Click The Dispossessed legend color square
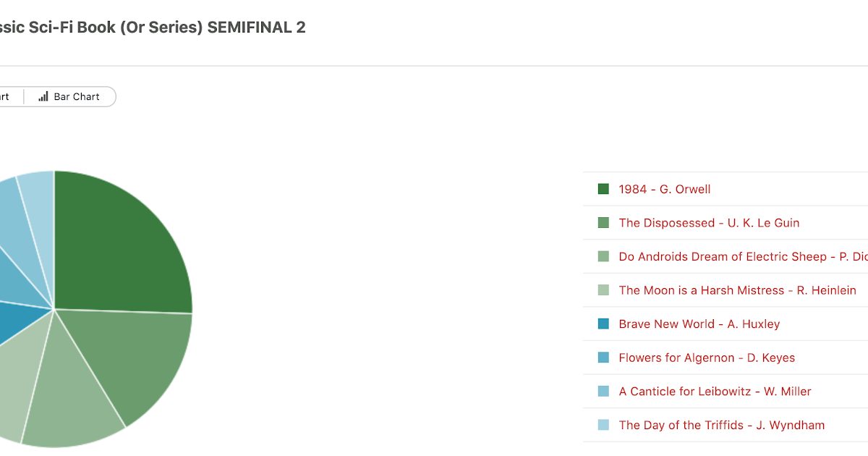 [x=603, y=223]
